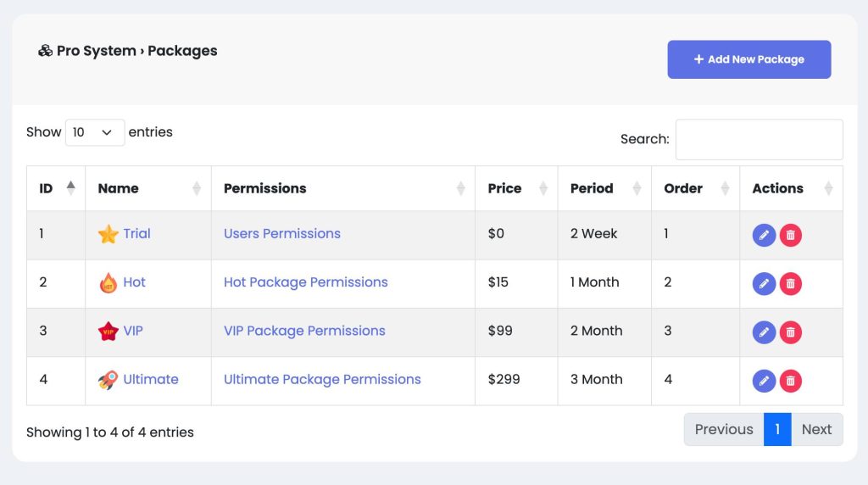Click 'Showing 1 to 4 of 4 entries' text
Viewport: 868px width, 485px height.
point(109,432)
